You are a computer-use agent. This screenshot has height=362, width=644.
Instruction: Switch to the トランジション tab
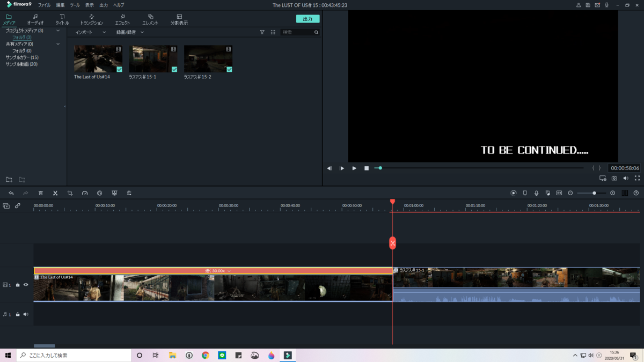point(91,20)
